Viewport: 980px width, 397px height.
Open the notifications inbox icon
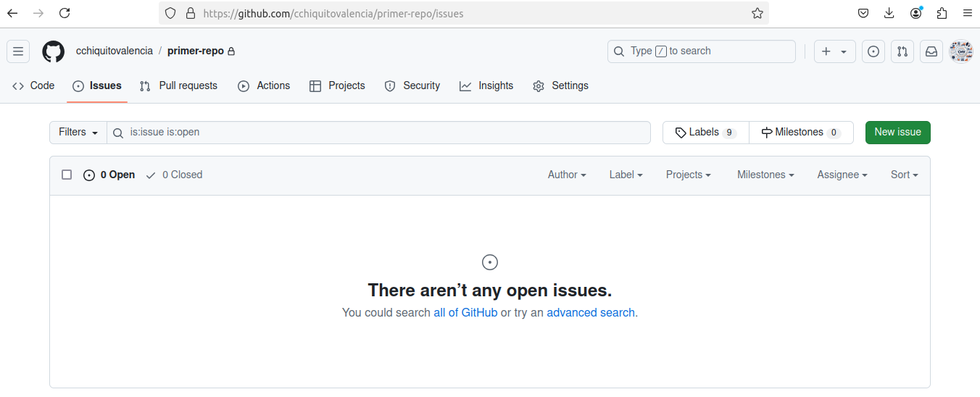click(x=931, y=51)
